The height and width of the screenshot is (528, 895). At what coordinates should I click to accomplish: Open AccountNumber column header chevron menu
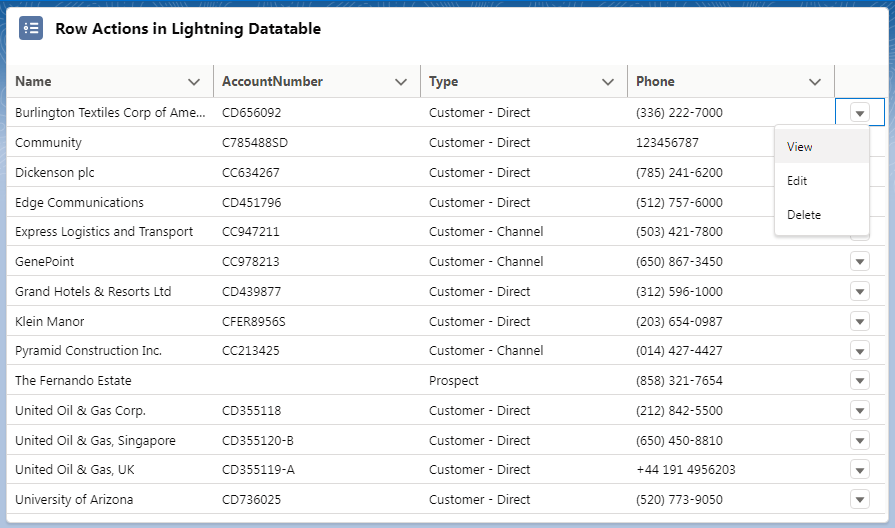coord(401,82)
